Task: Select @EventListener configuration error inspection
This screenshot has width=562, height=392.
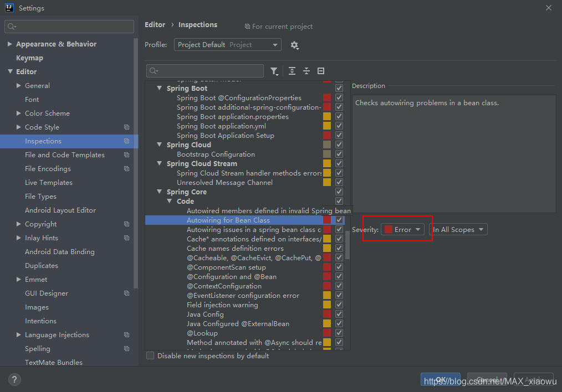Action: pyautogui.click(x=243, y=295)
